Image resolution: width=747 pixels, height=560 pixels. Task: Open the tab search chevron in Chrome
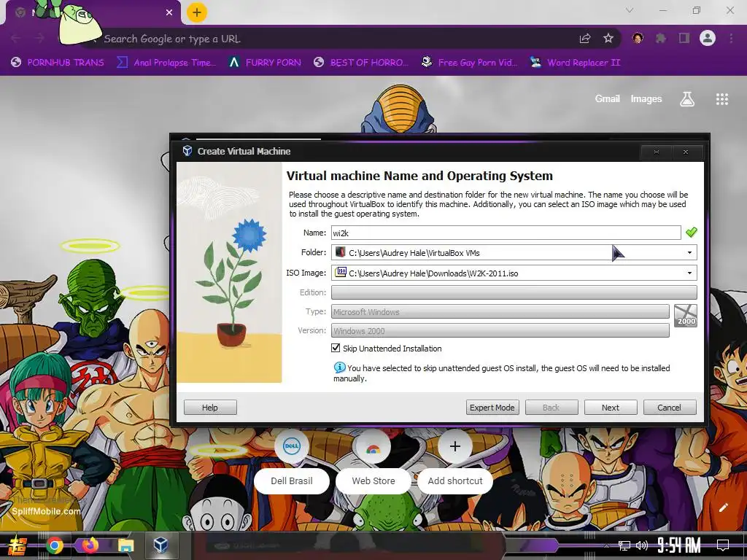tap(630, 10)
